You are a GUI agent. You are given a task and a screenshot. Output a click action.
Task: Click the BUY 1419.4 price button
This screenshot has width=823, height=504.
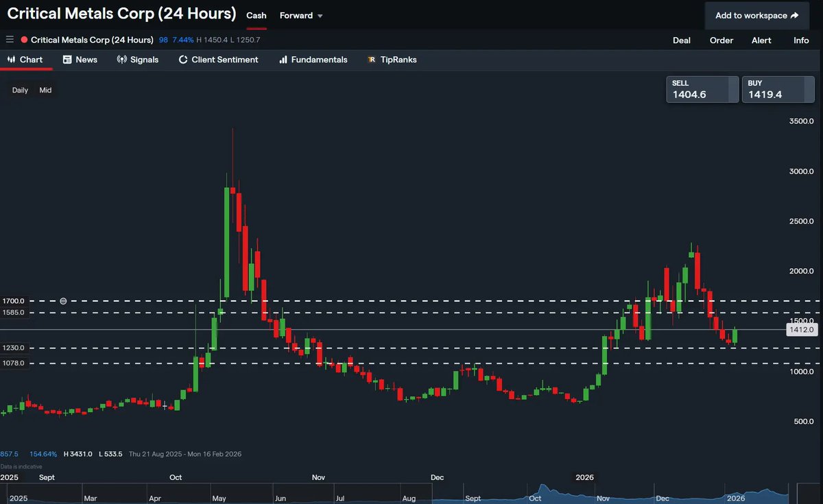[x=778, y=89]
